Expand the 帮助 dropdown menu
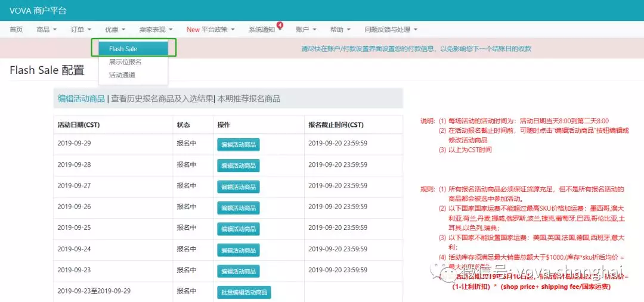The width and height of the screenshot is (644, 302). [x=340, y=30]
